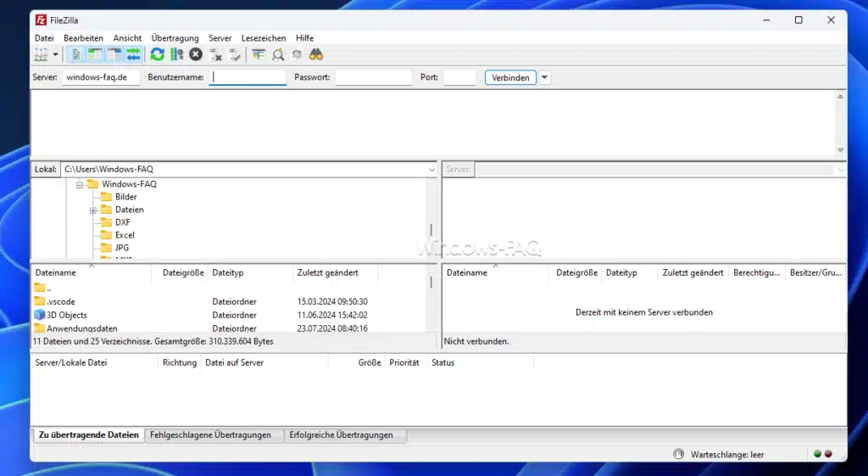Expand the Dateien folder node
This screenshot has width=868, height=476.
click(93, 210)
